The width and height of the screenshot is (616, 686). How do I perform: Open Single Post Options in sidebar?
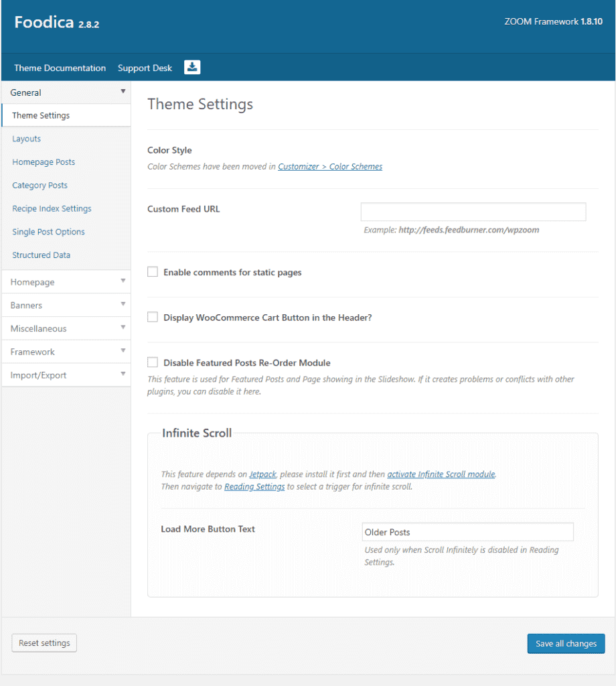pyautogui.click(x=48, y=232)
